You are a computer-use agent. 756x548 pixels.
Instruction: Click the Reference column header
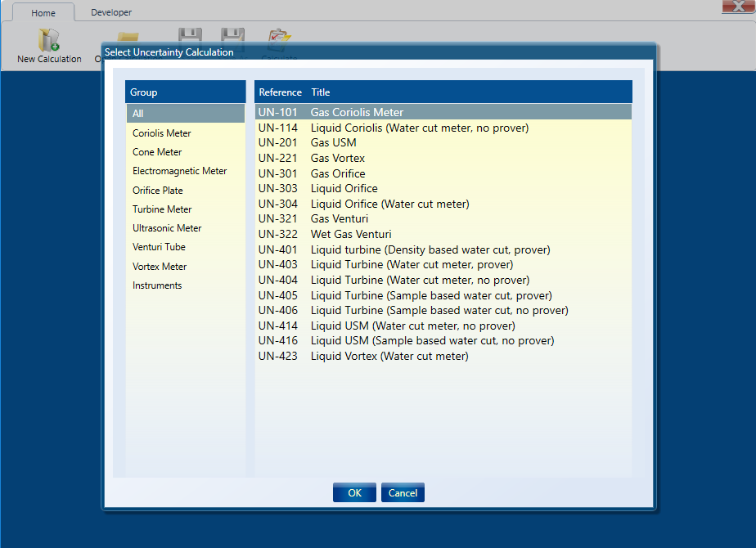(280, 92)
